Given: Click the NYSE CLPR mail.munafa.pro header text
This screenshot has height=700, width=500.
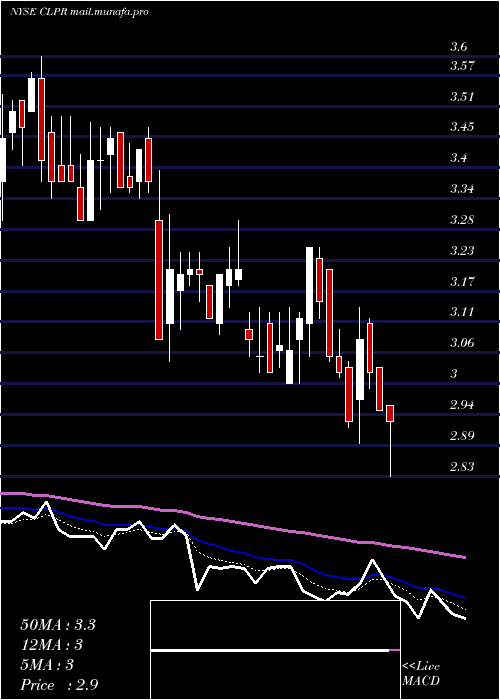Looking at the screenshot, I should click(x=79, y=12).
